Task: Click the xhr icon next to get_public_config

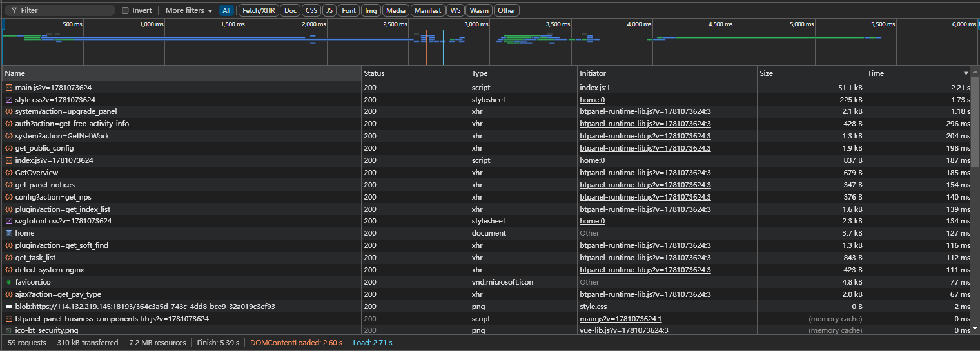Action: (9, 148)
